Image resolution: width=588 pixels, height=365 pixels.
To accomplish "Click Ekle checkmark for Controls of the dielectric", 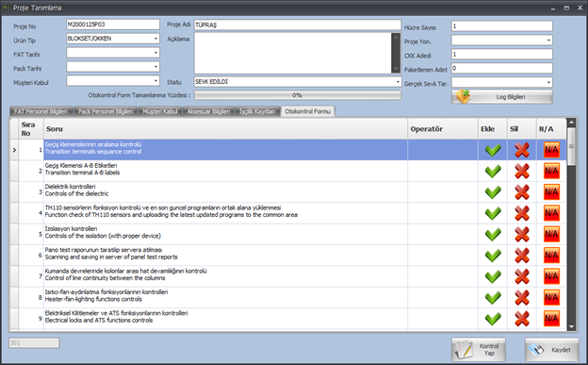I will 493,192.
